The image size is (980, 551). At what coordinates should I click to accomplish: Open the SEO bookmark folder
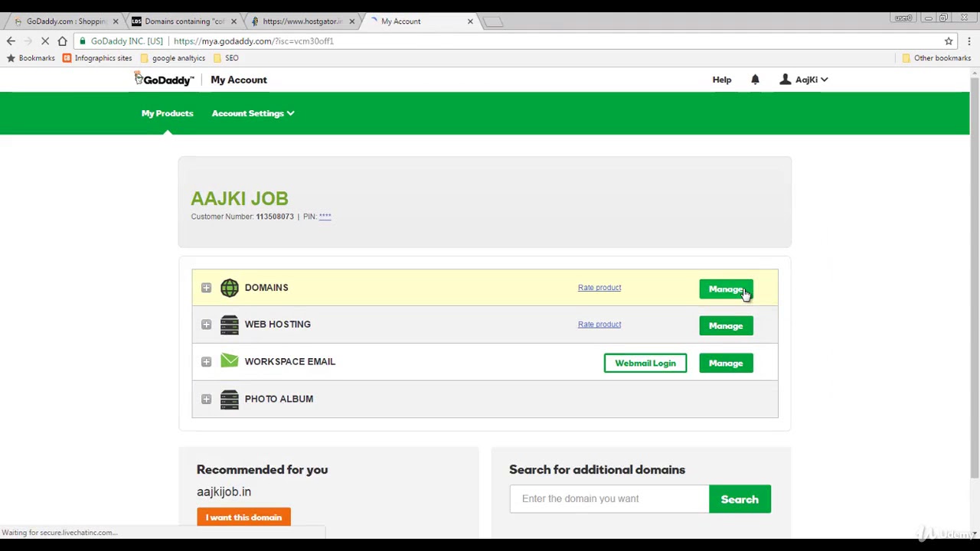tap(226, 58)
